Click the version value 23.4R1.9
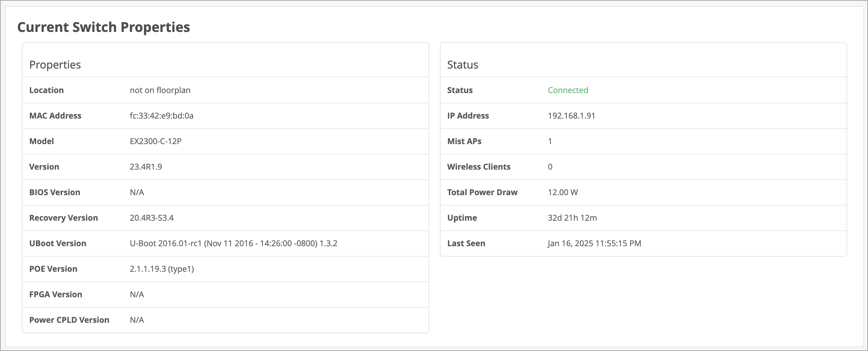The image size is (868, 351). [x=146, y=167]
